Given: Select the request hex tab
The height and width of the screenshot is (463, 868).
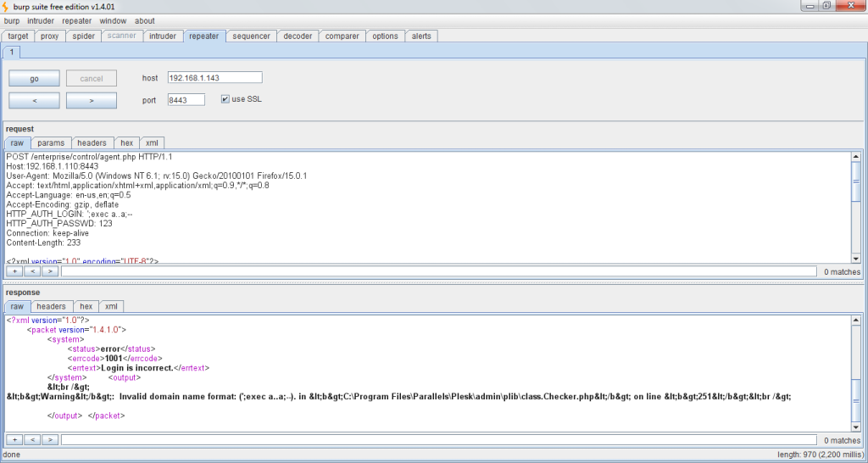Looking at the screenshot, I should pyautogui.click(x=127, y=143).
